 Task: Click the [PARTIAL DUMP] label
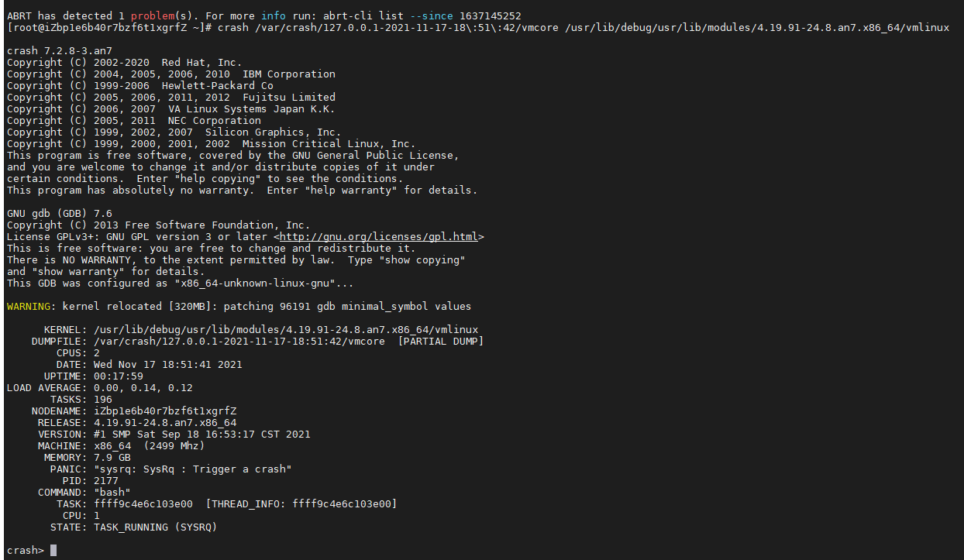click(x=440, y=341)
